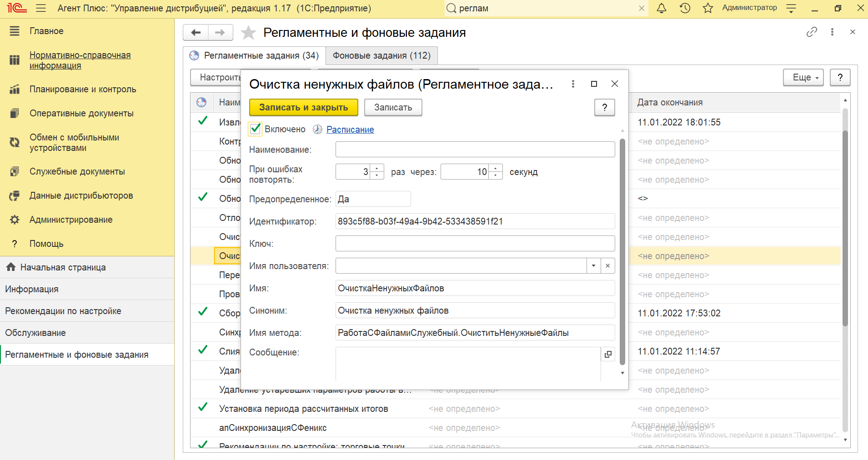
Task: Open Администрирование gear section
Action: click(87, 220)
